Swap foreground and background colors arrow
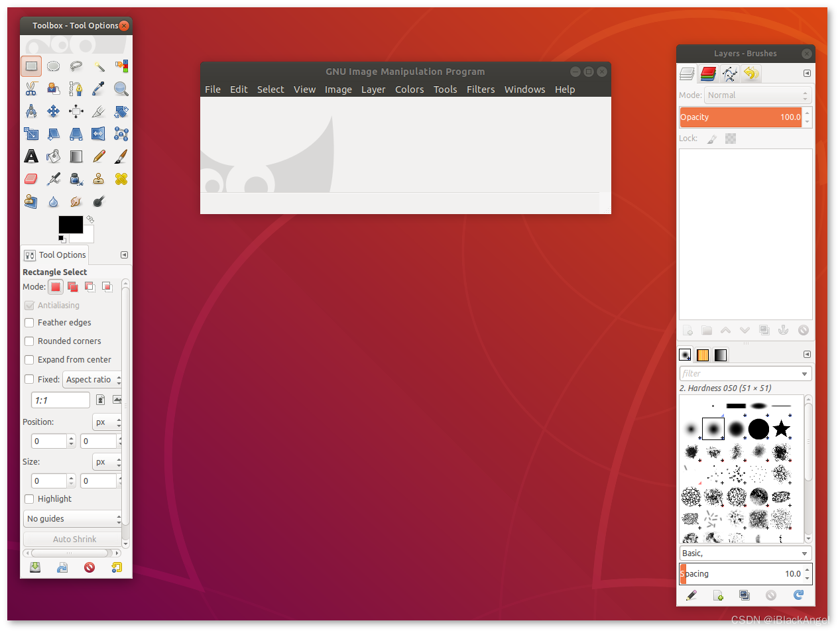 click(90, 219)
